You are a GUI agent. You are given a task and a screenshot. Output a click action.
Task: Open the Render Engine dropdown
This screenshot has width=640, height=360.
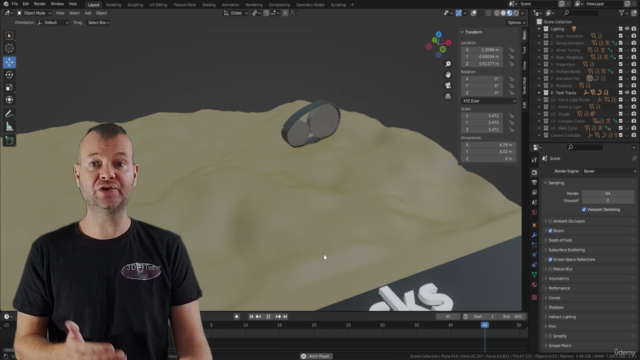point(609,171)
